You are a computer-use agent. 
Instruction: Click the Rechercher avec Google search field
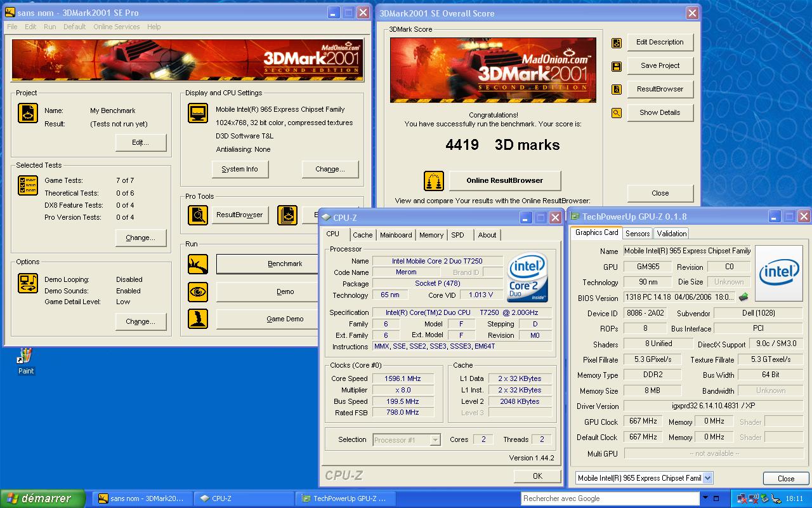click(610, 498)
